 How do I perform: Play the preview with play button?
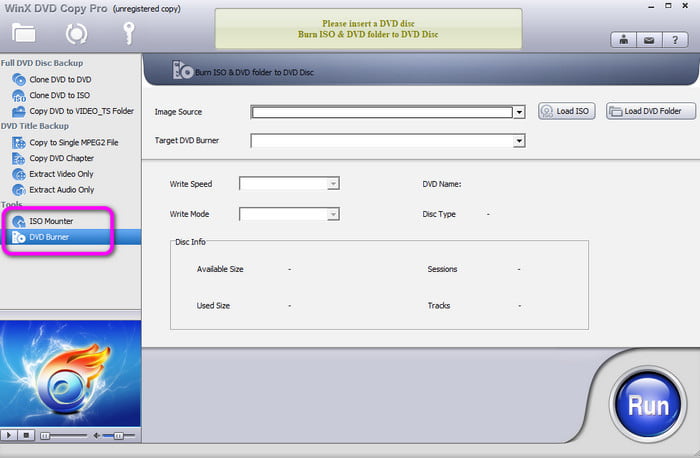coord(9,435)
